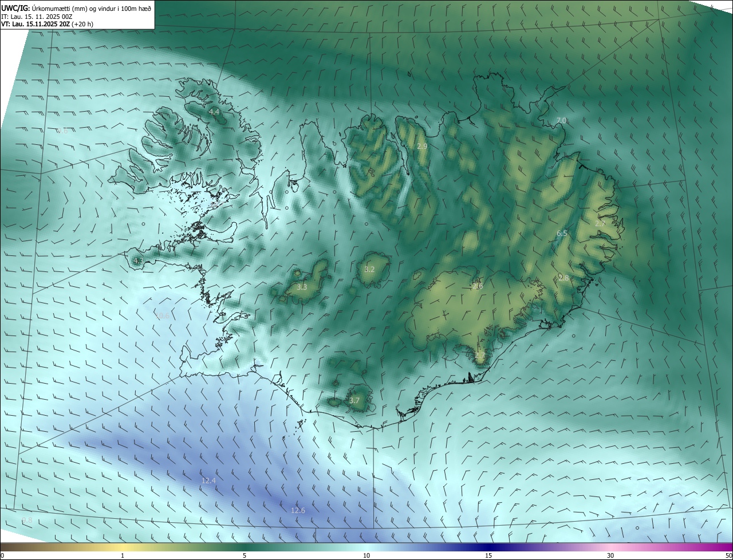Click the '0' tick on the colour scale
Screen dimensions: 733x560
[x=2, y=555]
